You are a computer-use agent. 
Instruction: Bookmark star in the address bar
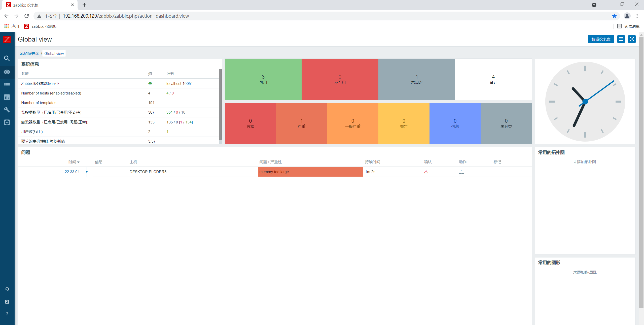614,16
